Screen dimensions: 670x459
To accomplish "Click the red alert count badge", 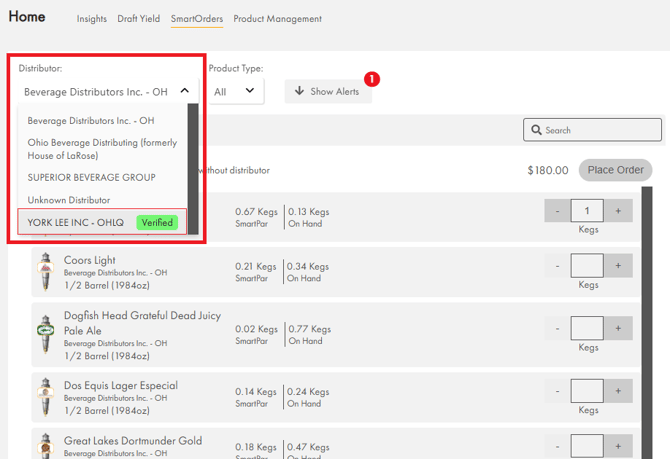I will click(x=371, y=78).
